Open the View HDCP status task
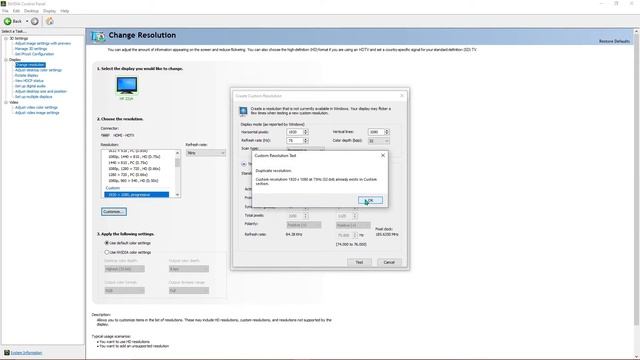This screenshot has height=360, width=640. 29,81
